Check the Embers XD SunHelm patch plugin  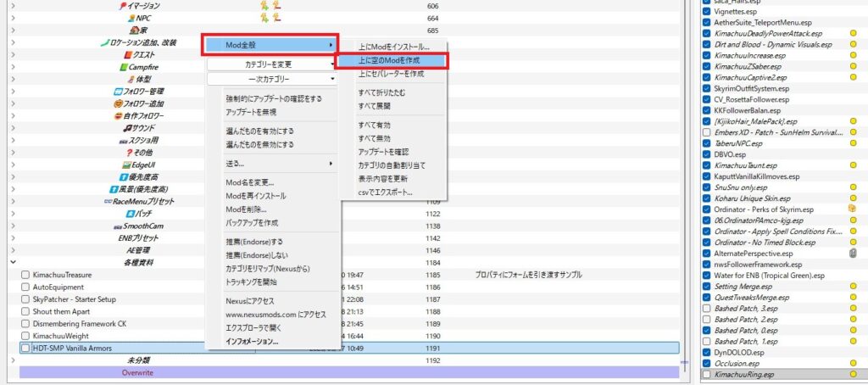(x=707, y=132)
